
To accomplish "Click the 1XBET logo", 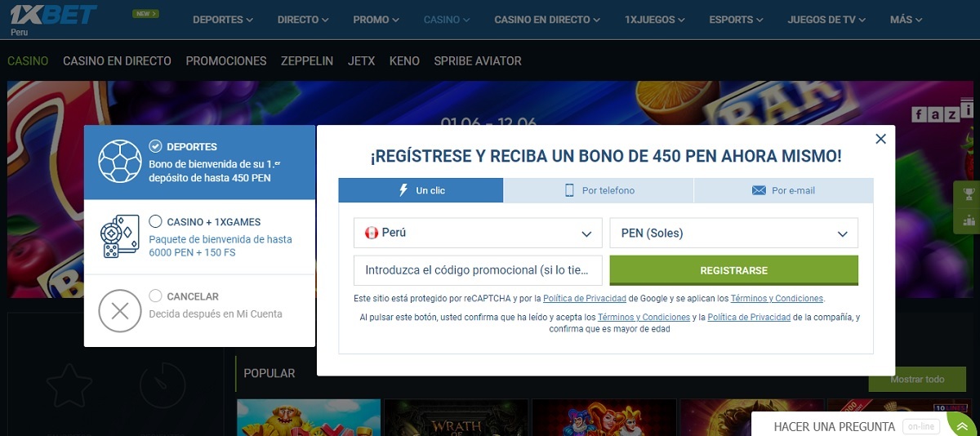I will 54,16.
